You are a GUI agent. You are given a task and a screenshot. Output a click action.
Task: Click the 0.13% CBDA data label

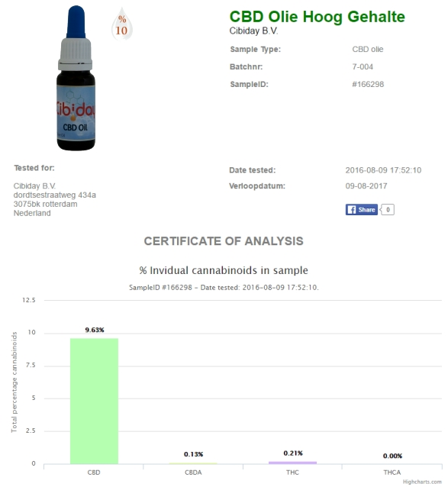(193, 454)
